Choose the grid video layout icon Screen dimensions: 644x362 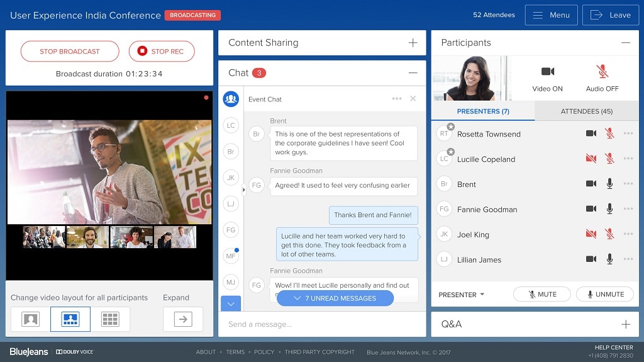110,319
